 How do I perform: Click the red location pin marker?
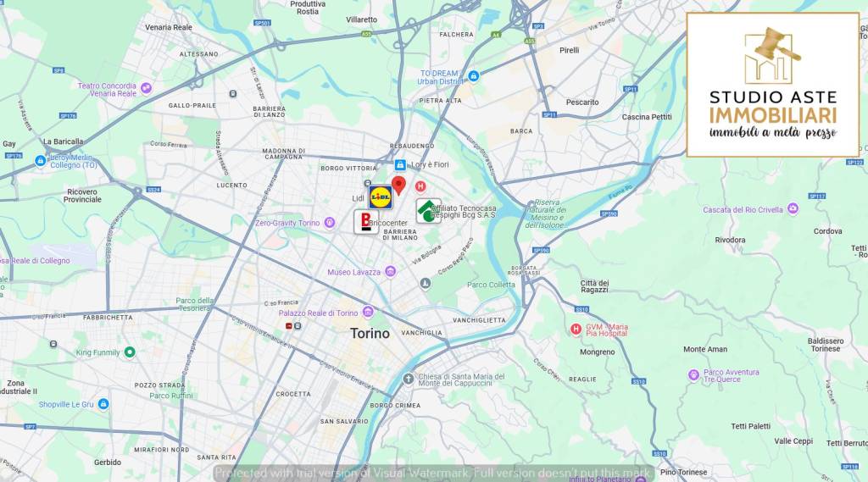pos(398,186)
